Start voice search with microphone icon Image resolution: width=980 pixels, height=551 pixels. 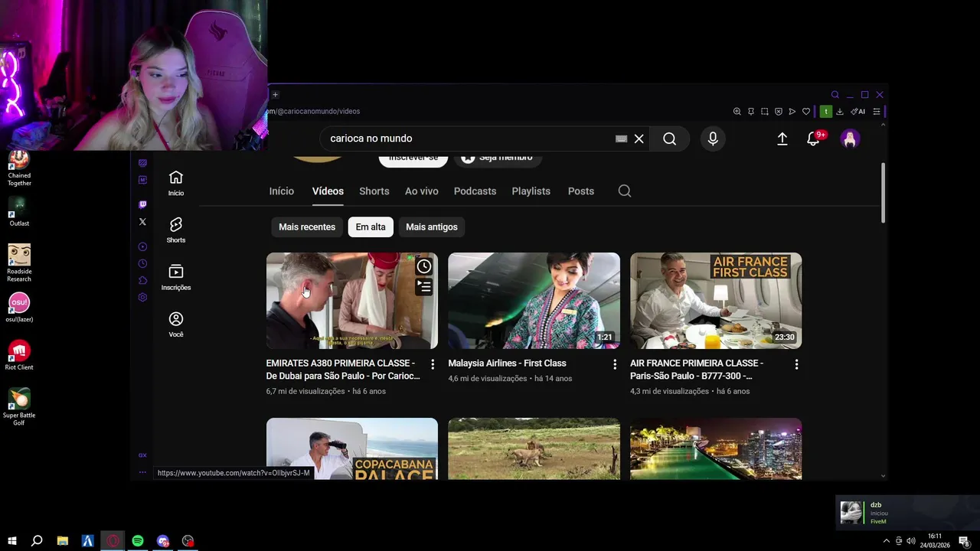[713, 139]
